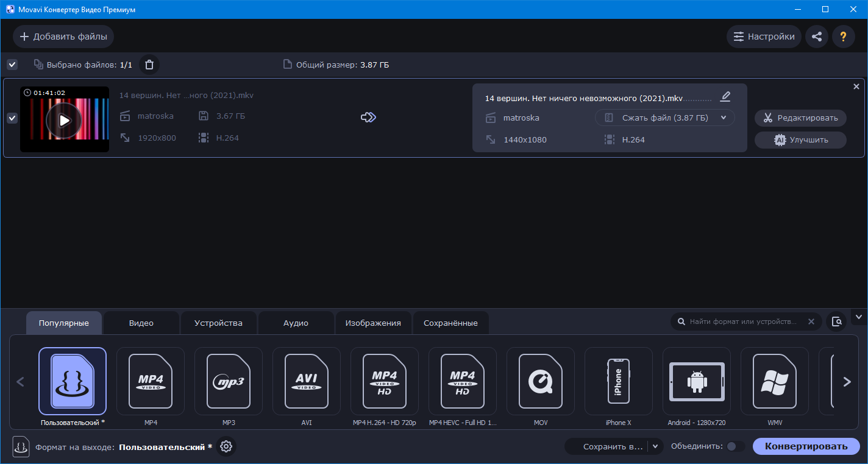Open output format settings via the gear icon
Viewport: 868px width, 464px height.
tap(226, 446)
